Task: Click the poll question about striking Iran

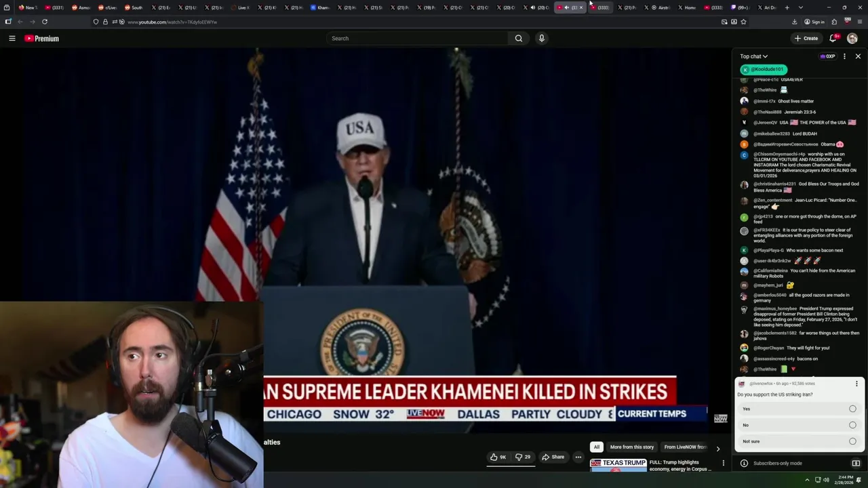Action: point(774,394)
